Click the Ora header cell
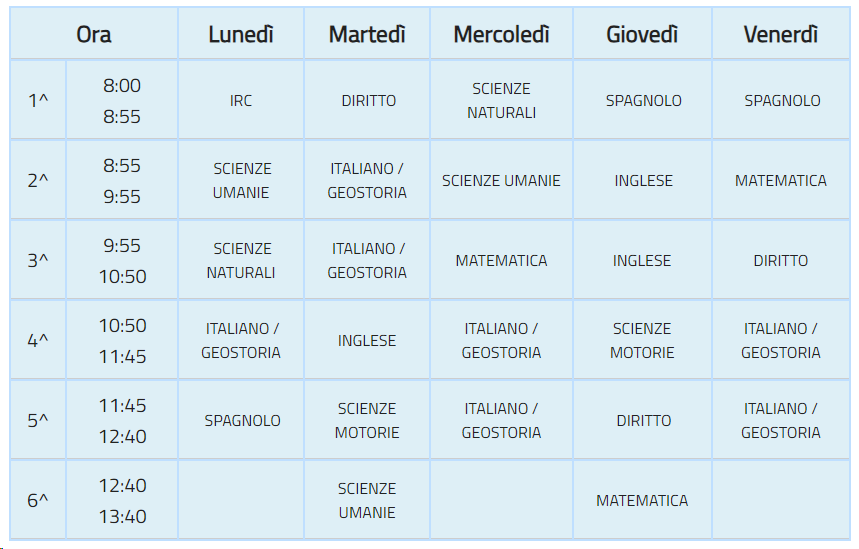859x549 pixels. 94,34
